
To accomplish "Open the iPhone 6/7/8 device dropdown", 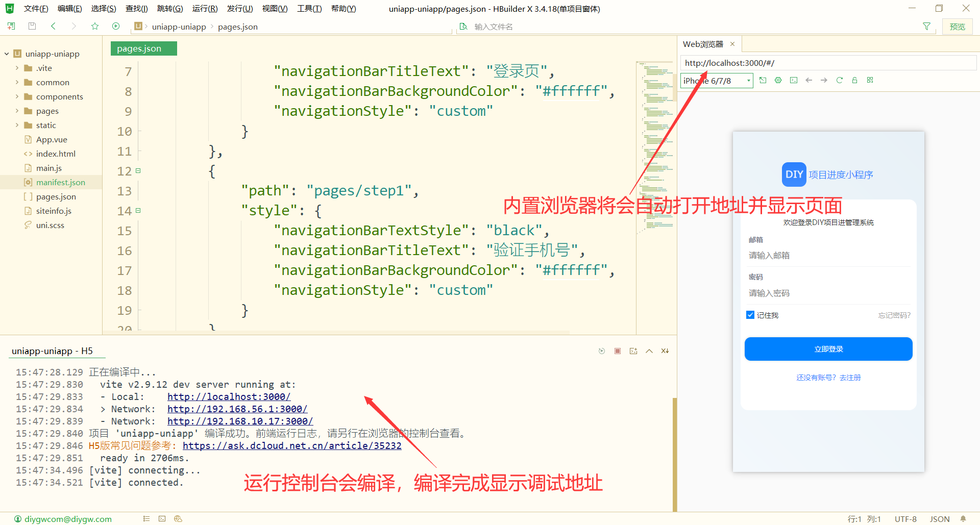I will point(717,81).
